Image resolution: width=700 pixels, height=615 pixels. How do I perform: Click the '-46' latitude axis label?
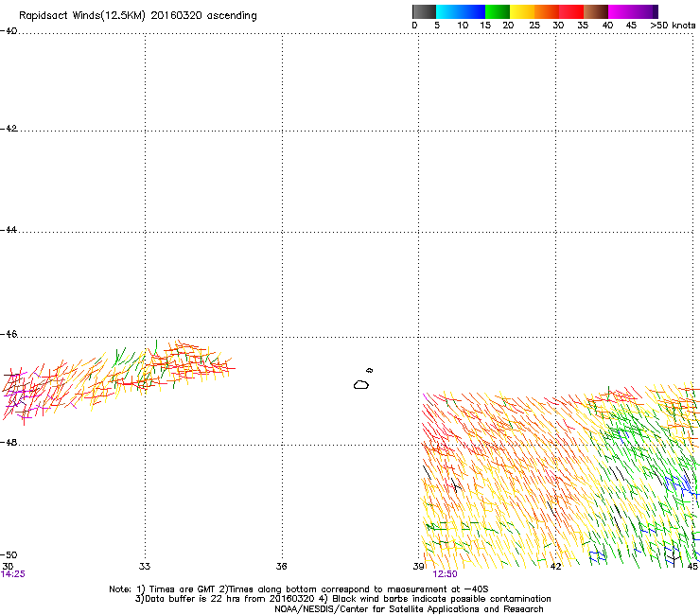point(9,334)
